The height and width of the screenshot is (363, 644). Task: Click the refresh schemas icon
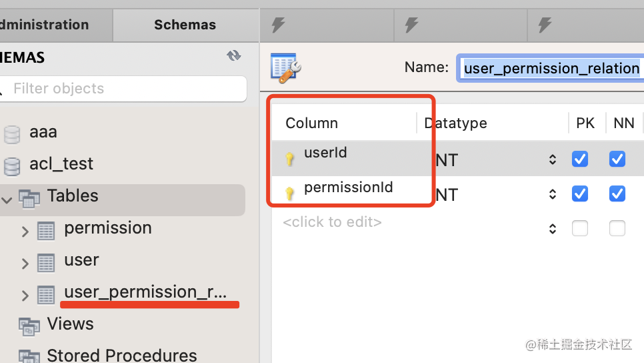pyautogui.click(x=233, y=56)
